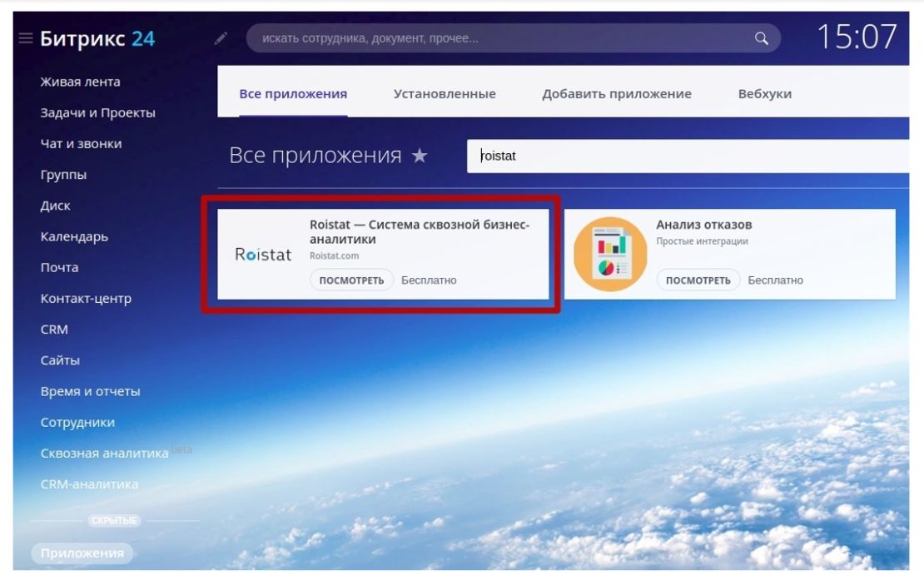924x580 pixels.
Task: Open Задачи и Проекты in the sidebar
Action: pyautogui.click(x=98, y=112)
